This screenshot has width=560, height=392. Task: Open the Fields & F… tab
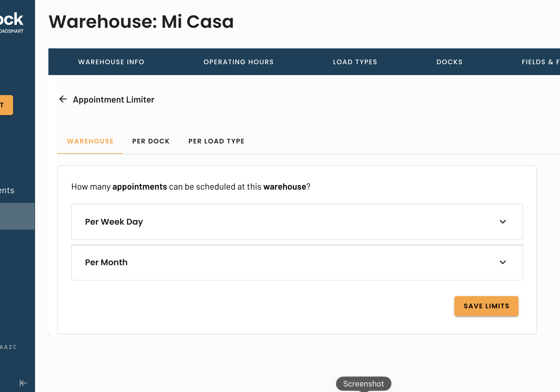[541, 62]
